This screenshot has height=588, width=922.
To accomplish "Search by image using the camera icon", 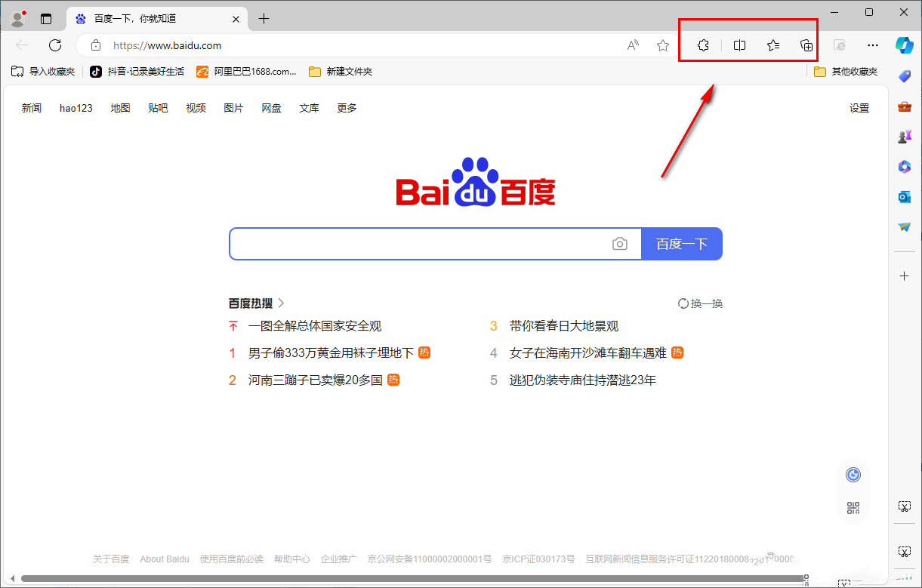I will click(x=620, y=244).
